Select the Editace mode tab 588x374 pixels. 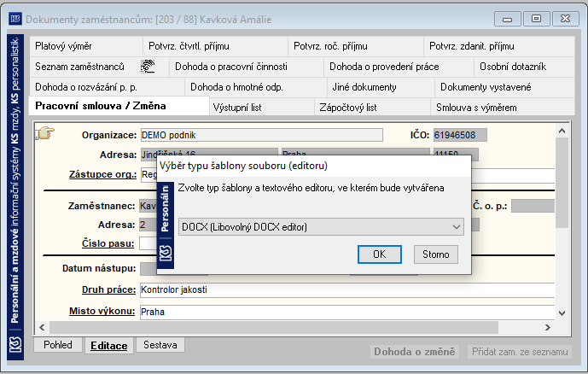(109, 345)
